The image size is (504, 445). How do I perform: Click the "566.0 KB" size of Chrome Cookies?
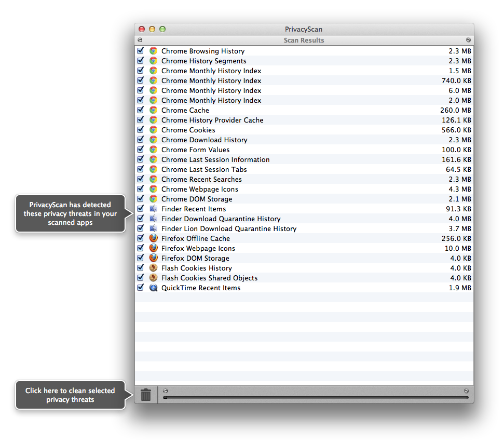point(456,130)
